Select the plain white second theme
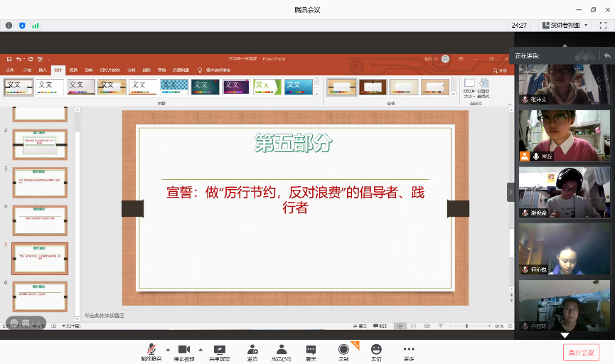Screen dimensions: 615x364 50,87
